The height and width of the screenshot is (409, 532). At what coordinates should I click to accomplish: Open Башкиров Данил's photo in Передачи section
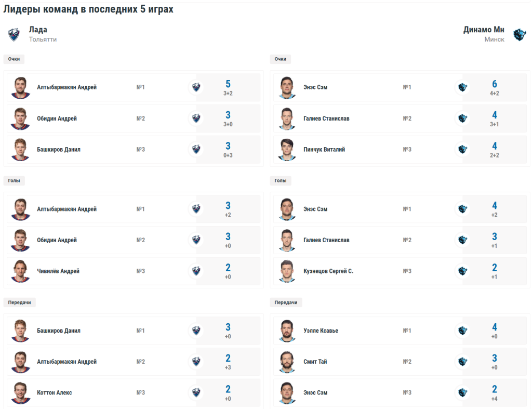tap(20, 331)
